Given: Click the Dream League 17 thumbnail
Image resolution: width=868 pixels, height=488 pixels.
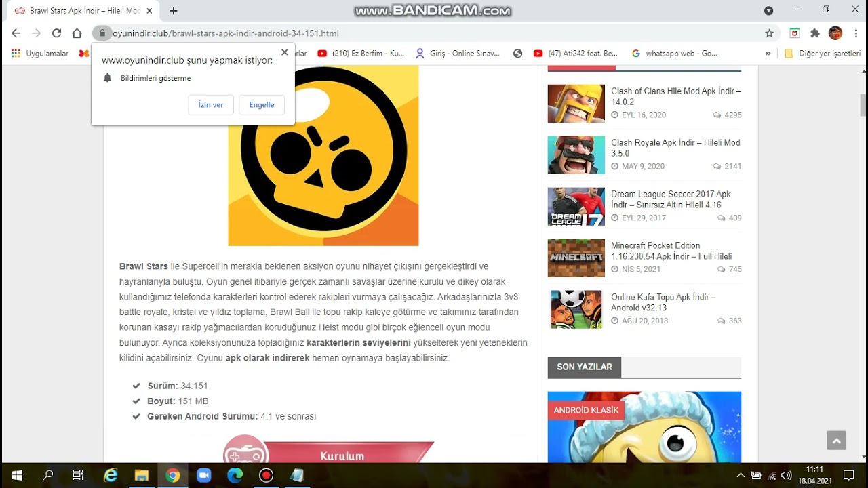Looking at the screenshot, I should point(576,207).
